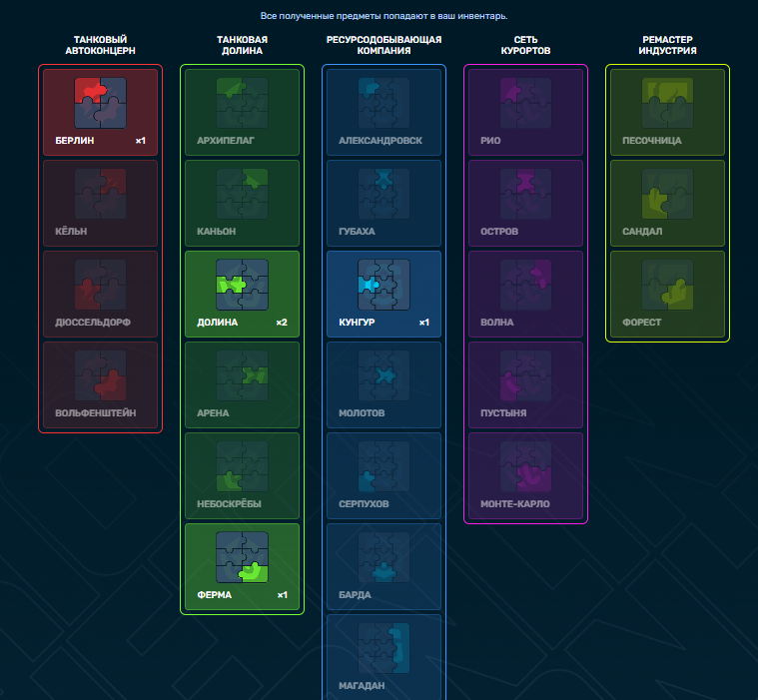This screenshot has height=700, width=758.
Task: Select the Кёльн puzzle icon
Action: (x=100, y=194)
